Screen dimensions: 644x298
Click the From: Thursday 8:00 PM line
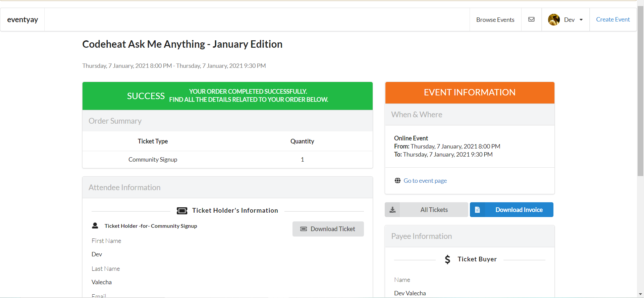click(447, 146)
